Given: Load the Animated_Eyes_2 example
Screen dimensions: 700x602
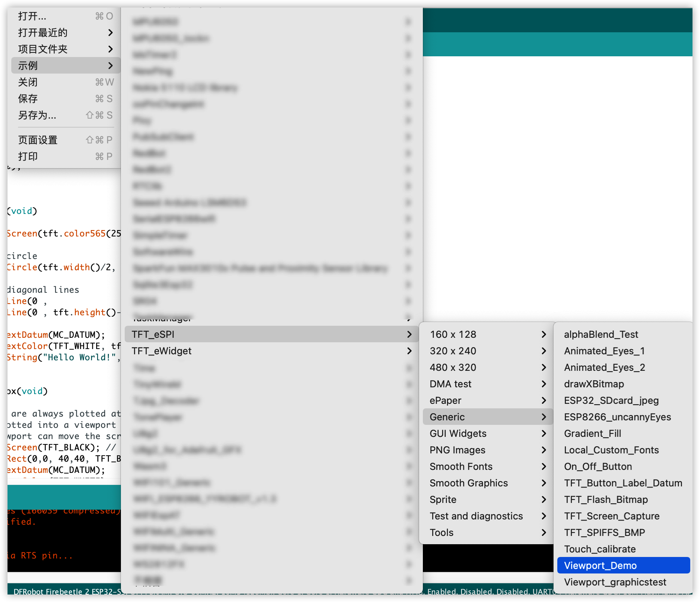Looking at the screenshot, I should tap(623, 367).
